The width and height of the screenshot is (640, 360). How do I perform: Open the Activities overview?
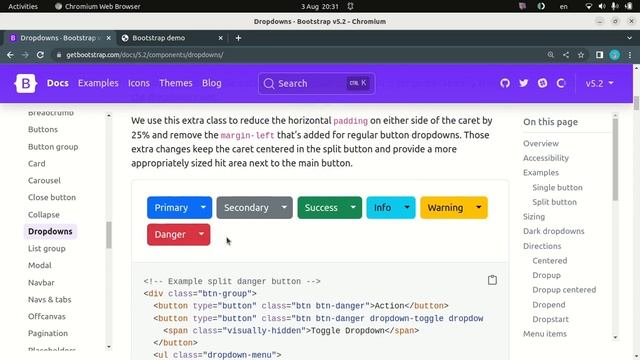click(x=23, y=6)
